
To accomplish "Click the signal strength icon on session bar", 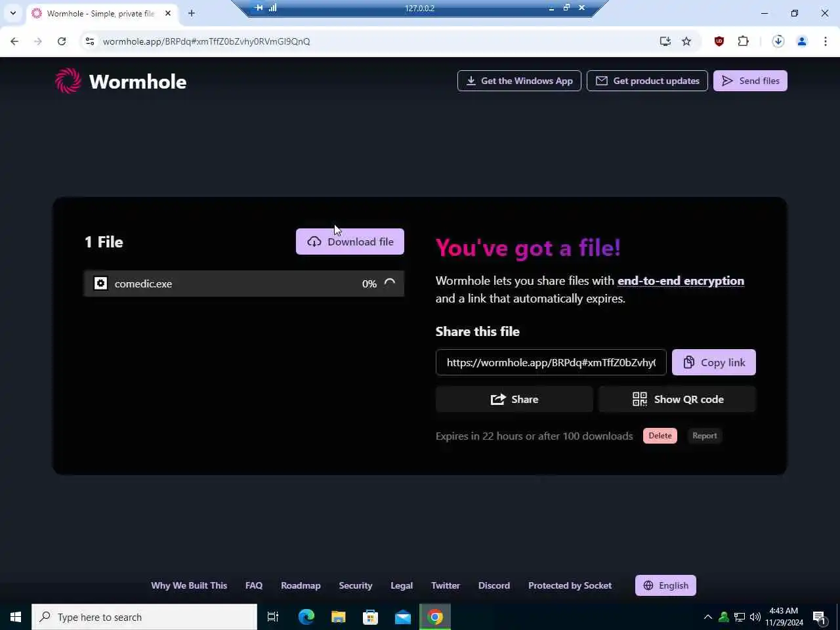I will 273,8.
